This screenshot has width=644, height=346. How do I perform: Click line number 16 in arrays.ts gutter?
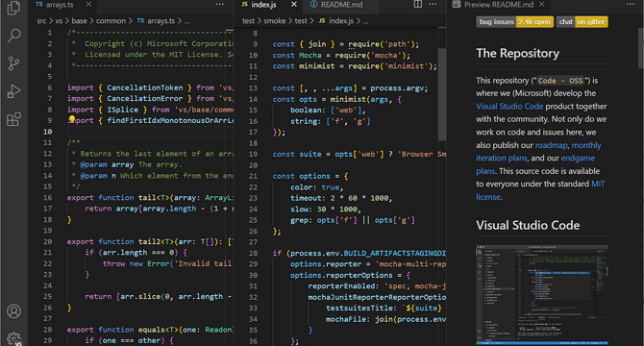pyautogui.click(x=48, y=197)
